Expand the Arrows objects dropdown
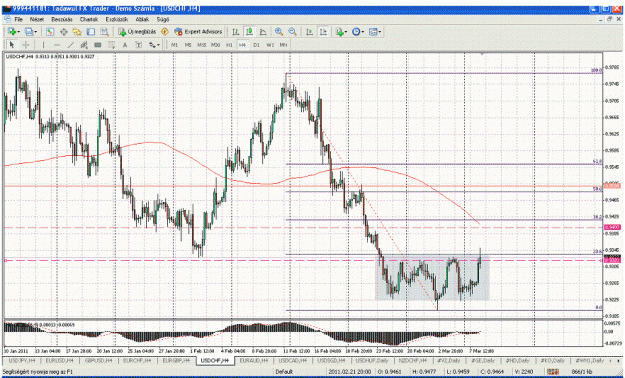625x378 pixels. pos(154,45)
